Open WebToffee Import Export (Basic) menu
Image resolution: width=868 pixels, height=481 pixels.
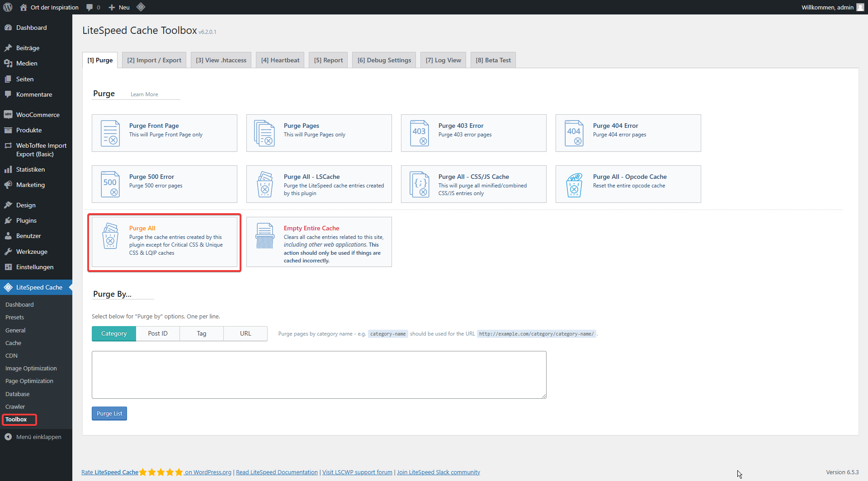tap(36, 149)
